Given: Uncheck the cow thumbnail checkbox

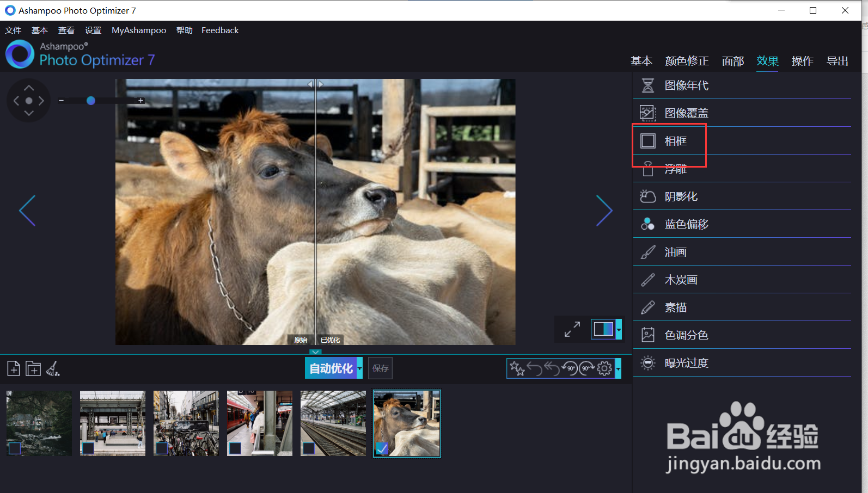Looking at the screenshot, I should pos(382,448).
